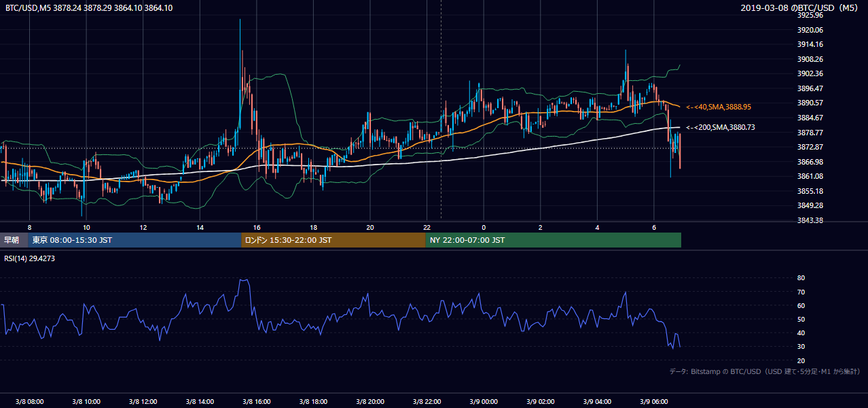Click hour label 12 under price chart
This screenshot has width=868, height=408.
tap(143, 227)
